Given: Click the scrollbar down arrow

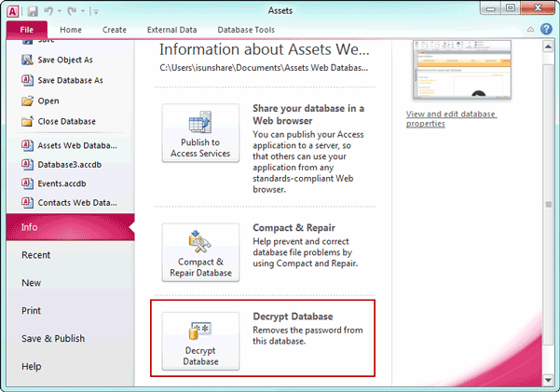Looking at the screenshot, I should 548,381.
